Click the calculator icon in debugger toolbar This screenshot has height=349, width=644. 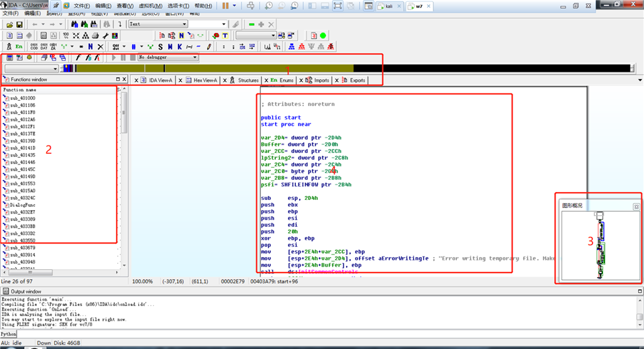tap(9, 58)
